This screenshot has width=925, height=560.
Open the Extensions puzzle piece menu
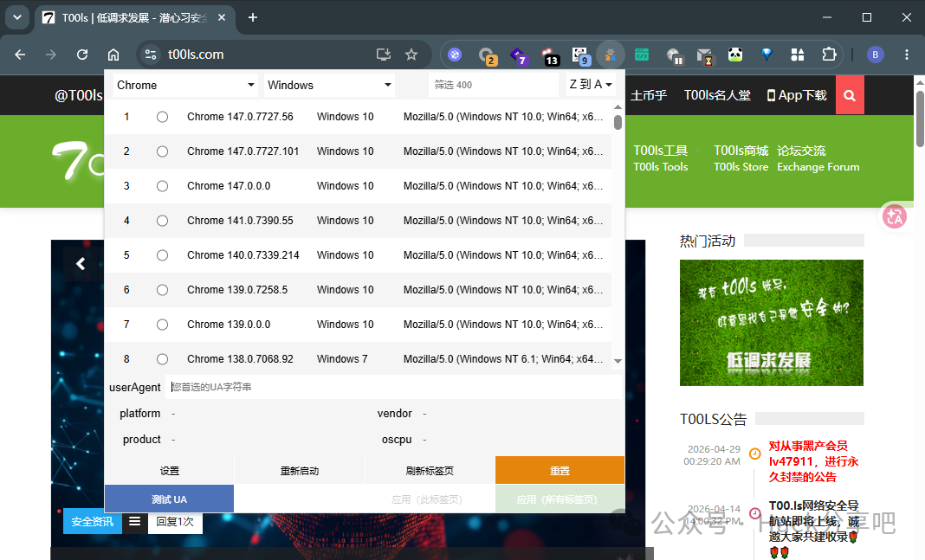[x=829, y=55]
